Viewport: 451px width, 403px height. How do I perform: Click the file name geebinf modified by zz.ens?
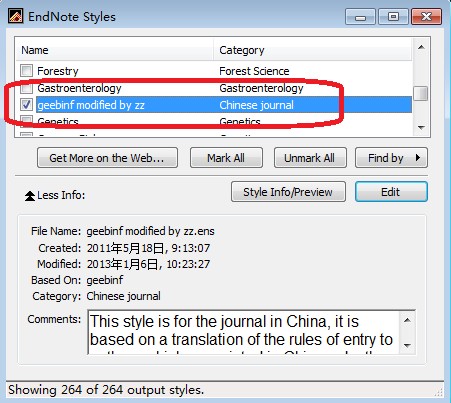pyautogui.click(x=150, y=231)
